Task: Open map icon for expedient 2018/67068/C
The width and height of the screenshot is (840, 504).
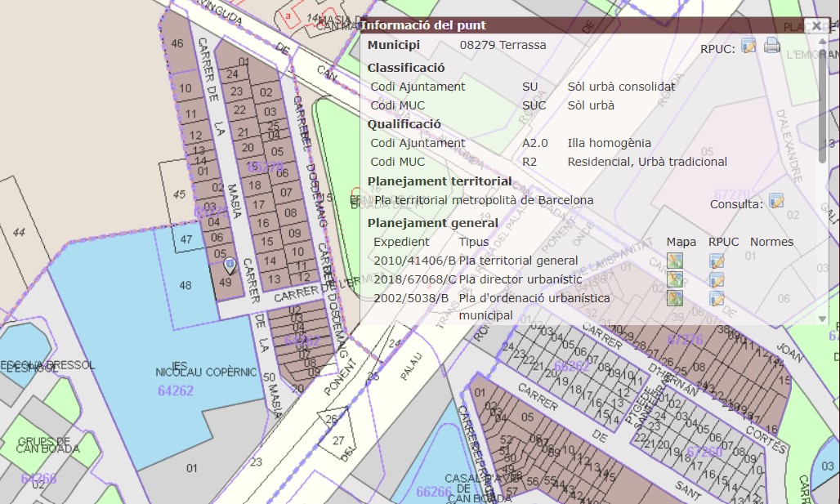Action: 674,279
